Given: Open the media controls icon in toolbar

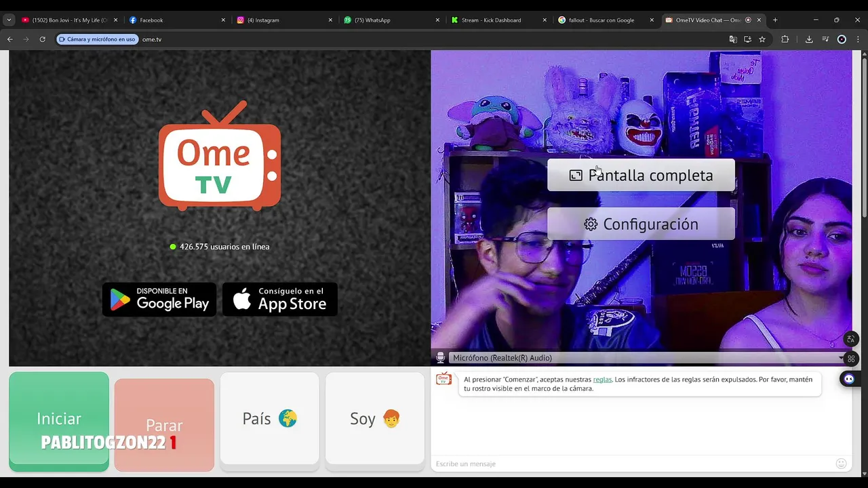Looking at the screenshot, I should click(x=825, y=39).
